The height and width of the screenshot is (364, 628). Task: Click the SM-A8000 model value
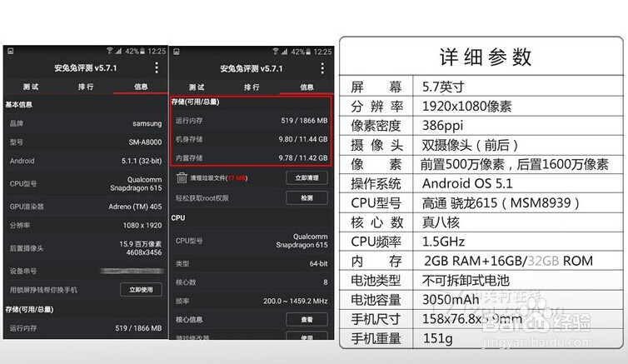[x=145, y=142]
